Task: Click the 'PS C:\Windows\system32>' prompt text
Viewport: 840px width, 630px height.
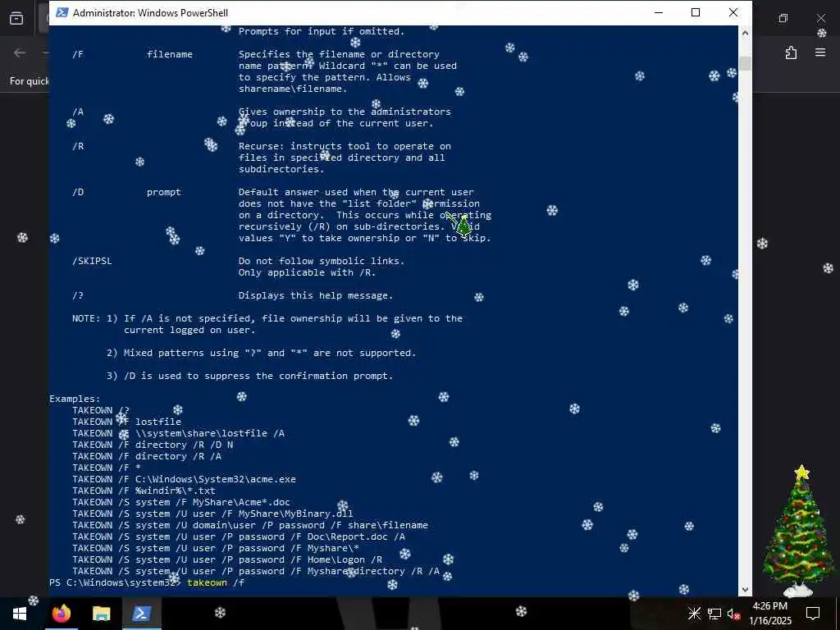Action: [x=115, y=582]
